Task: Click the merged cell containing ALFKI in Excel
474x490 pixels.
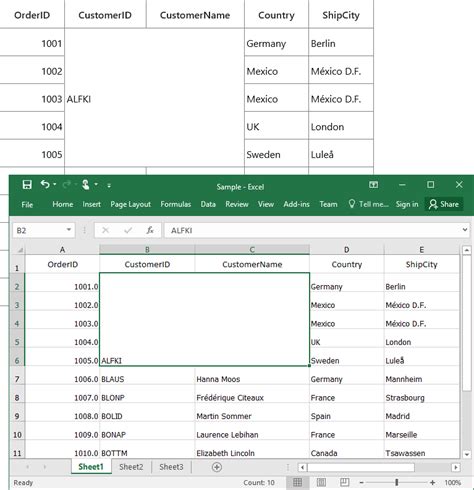Action: click(204, 319)
